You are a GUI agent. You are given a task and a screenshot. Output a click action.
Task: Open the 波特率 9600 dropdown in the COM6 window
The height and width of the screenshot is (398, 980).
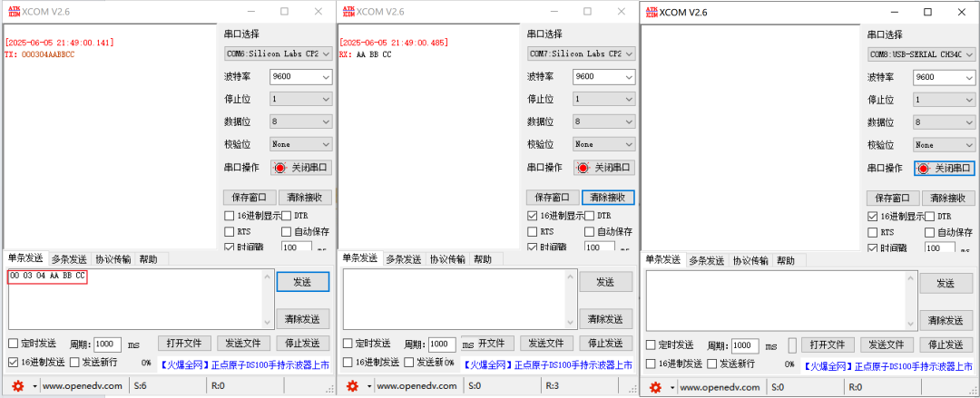point(301,77)
